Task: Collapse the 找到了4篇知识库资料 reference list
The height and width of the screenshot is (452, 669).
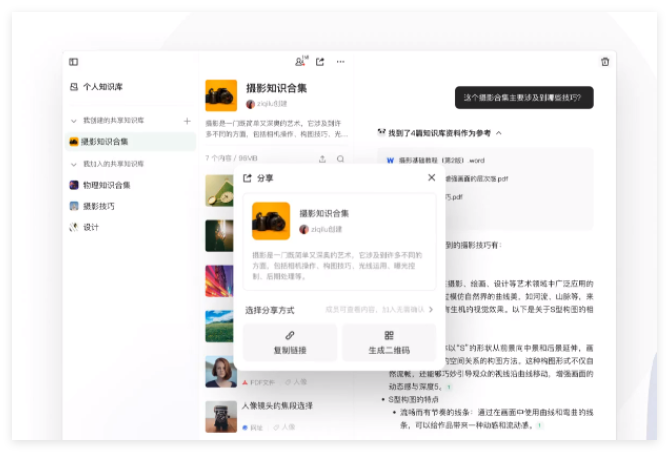Action: (498, 133)
